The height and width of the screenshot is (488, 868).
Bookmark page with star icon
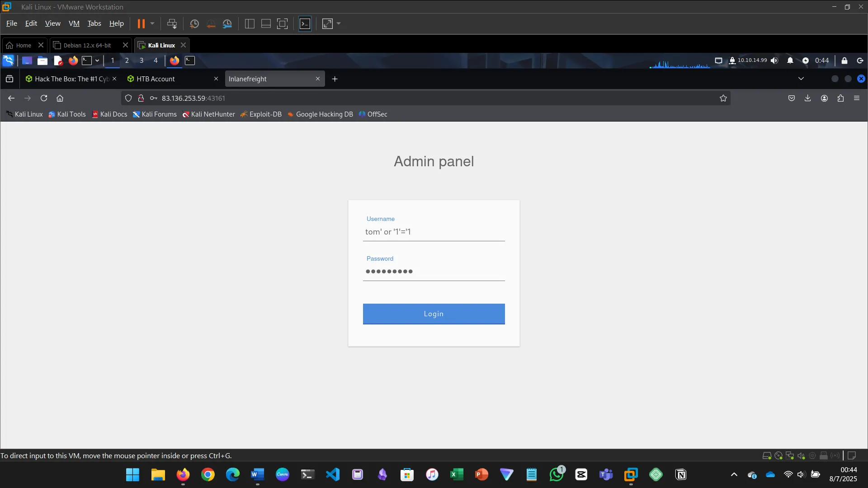pyautogui.click(x=723, y=98)
